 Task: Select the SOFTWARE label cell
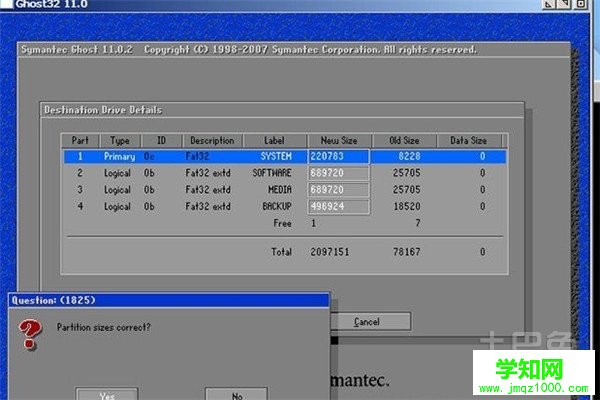[x=272, y=173]
